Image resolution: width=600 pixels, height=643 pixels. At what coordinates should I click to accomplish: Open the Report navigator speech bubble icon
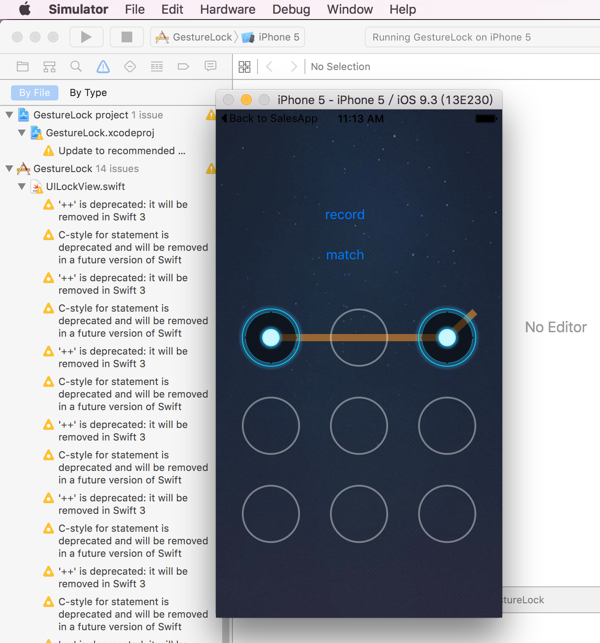210,66
